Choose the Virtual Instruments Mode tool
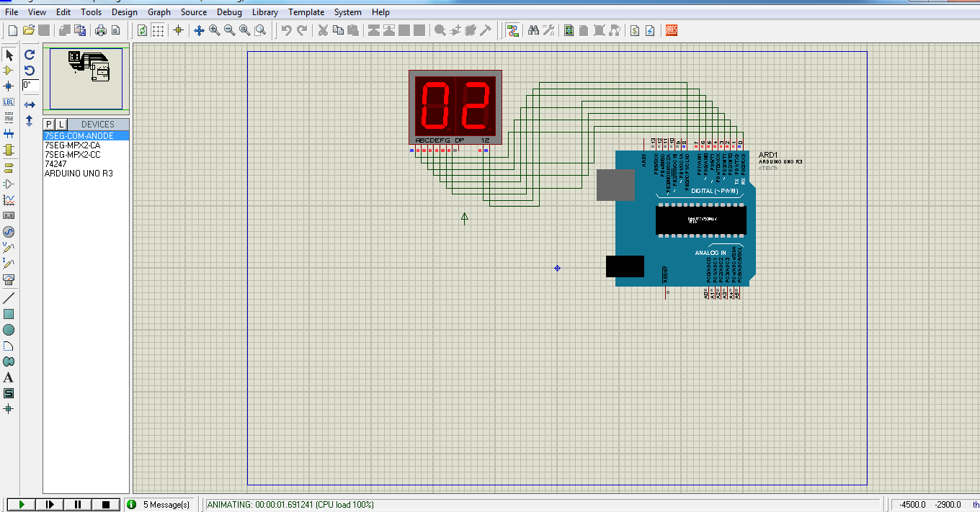The image size is (980, 512). point(9,279)
